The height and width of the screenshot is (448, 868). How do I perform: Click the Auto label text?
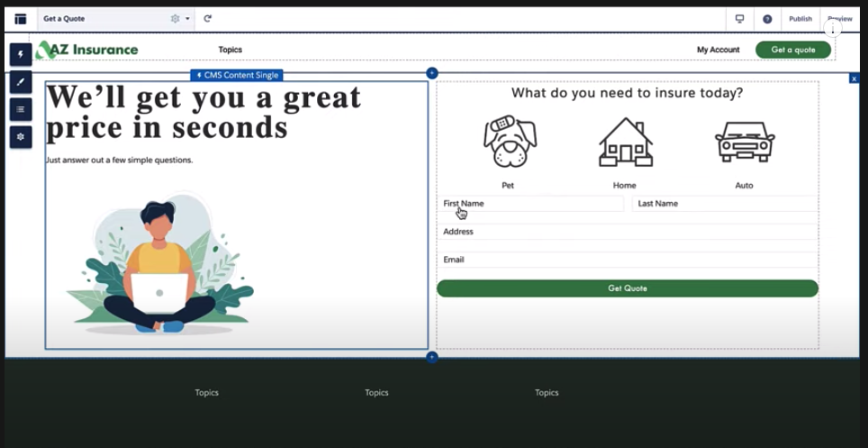[744, 186]
